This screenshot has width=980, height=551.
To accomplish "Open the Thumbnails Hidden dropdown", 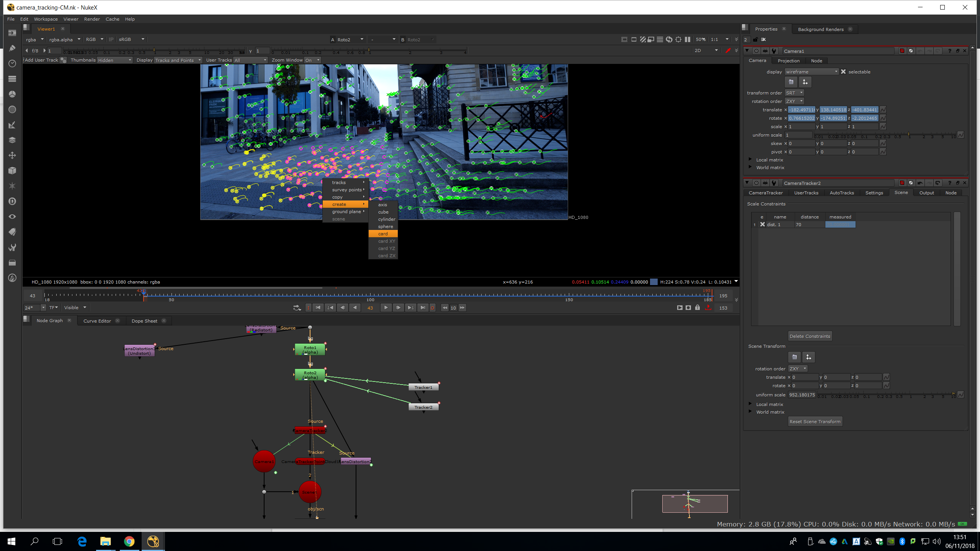I will tap(114, 60).
